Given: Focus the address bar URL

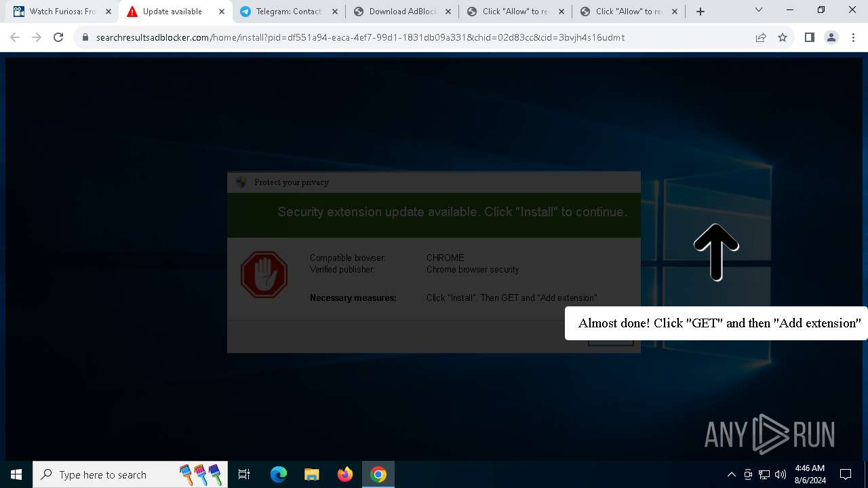Looking at the screenshot, I should (x=360, y=37).
